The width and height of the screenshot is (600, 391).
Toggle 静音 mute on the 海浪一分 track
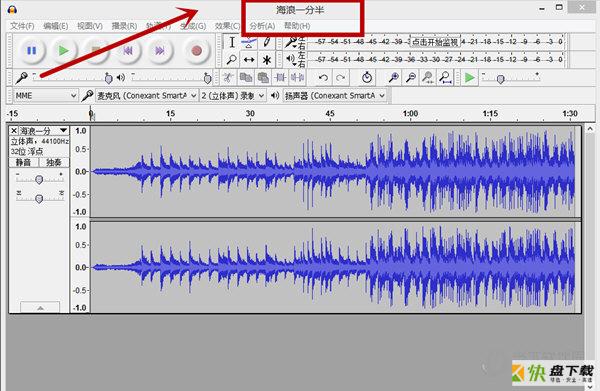[x=24, y=162]
